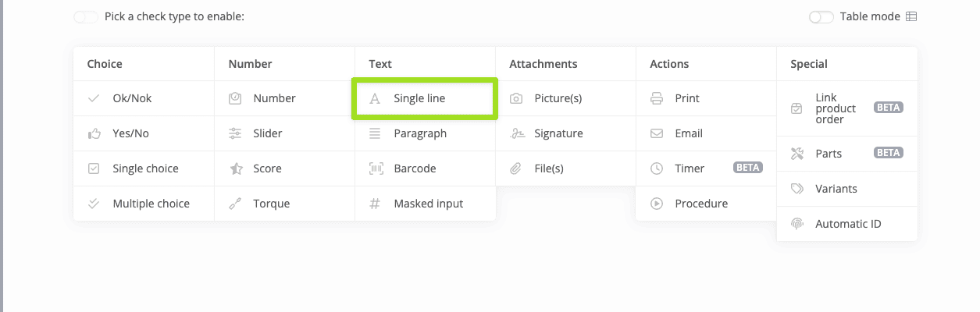980x312 pixels.
Task: Select the Slider check type
Action: 267,133
